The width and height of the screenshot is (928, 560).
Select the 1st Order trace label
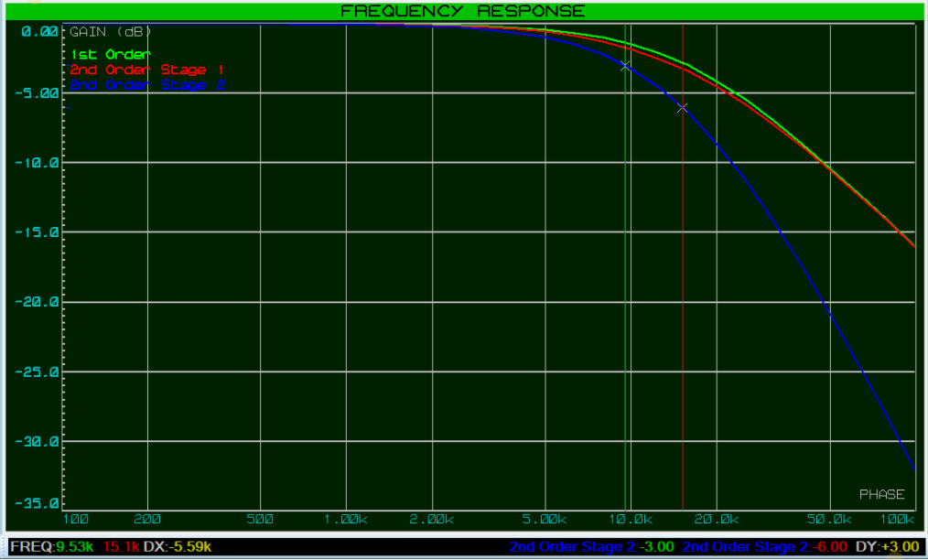click(110, 55)
